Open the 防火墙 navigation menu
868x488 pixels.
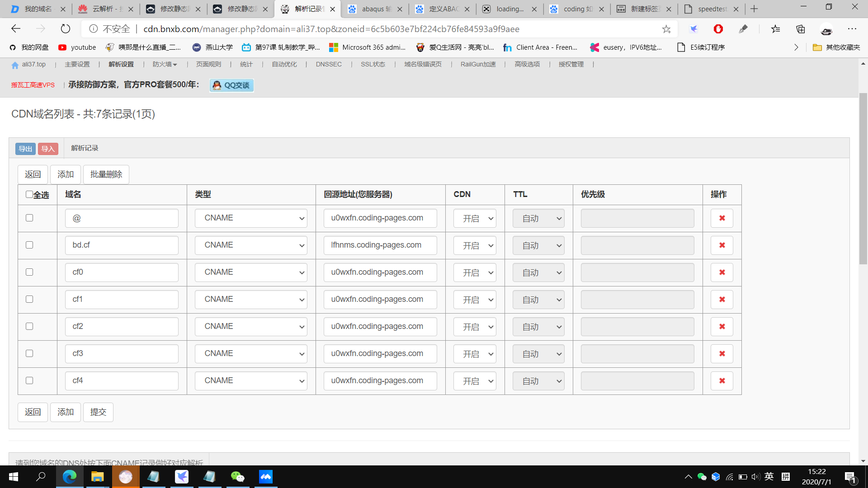165,65
